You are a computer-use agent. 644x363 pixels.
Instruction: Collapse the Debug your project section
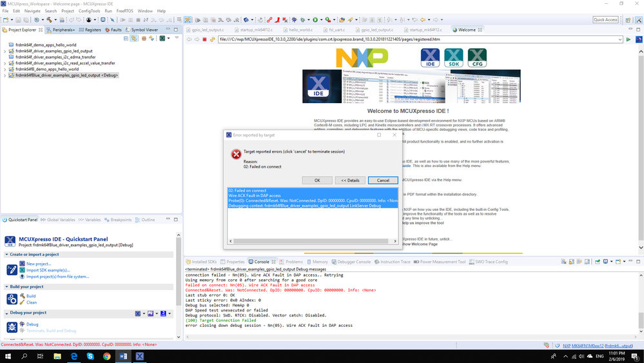[6, 313]
